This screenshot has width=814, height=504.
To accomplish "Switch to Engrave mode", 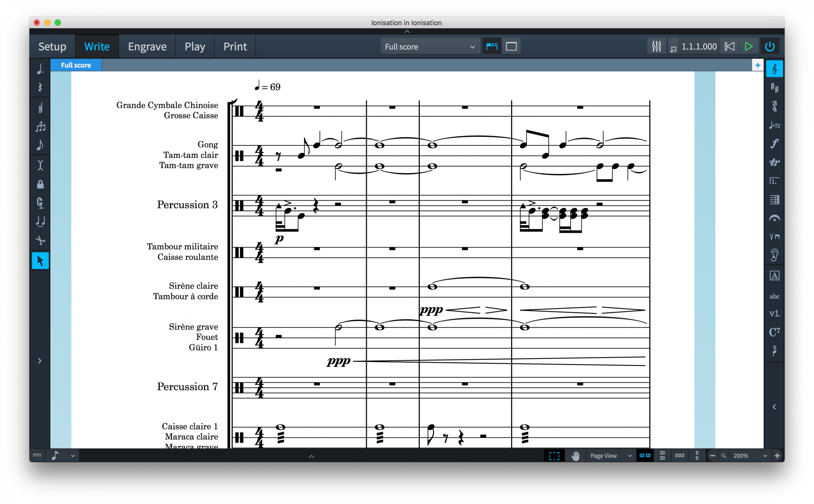I will pyautogui.click(x=147, y=46).
